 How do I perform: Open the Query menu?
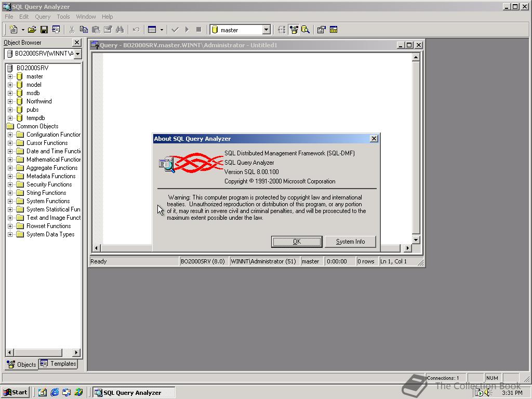(x=43, y=17)
